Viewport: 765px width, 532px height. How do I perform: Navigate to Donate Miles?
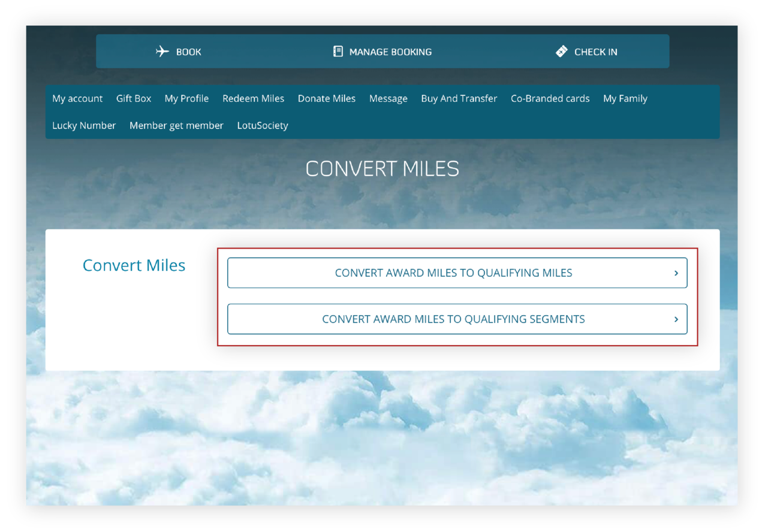[x=326, y=98]
